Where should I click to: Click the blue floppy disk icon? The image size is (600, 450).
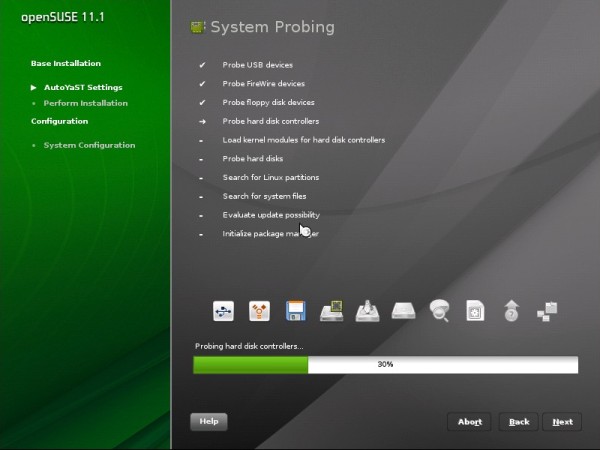[x=295, y=311]
